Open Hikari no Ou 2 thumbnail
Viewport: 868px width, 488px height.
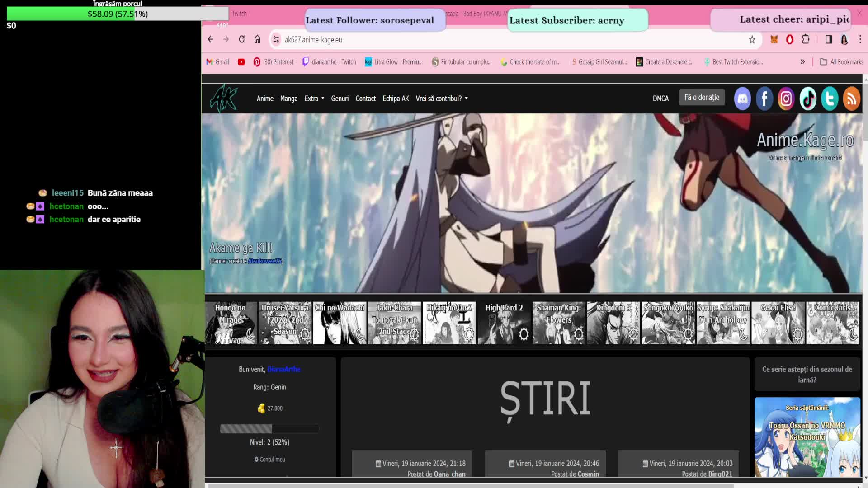point(449,323)
